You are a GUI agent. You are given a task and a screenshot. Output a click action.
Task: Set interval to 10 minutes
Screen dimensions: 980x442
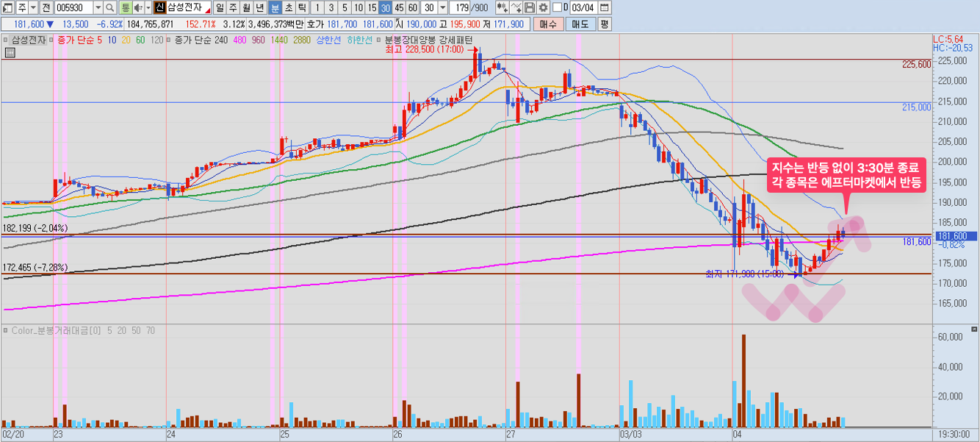[x=358, y=7]
